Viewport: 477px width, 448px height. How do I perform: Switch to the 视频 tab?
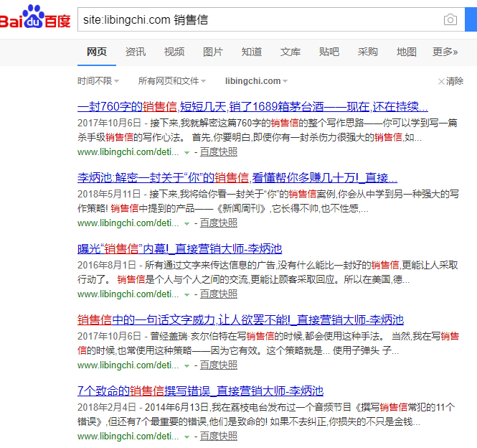pos(174,52)
